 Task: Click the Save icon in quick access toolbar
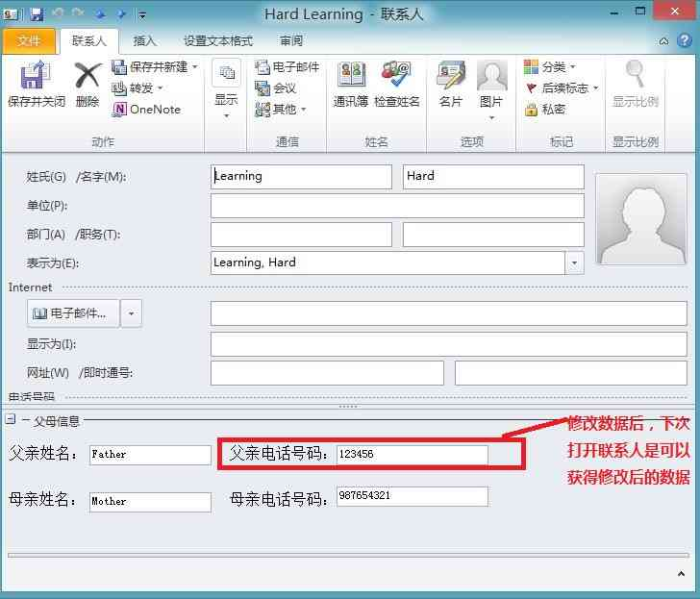click(37, 14)
